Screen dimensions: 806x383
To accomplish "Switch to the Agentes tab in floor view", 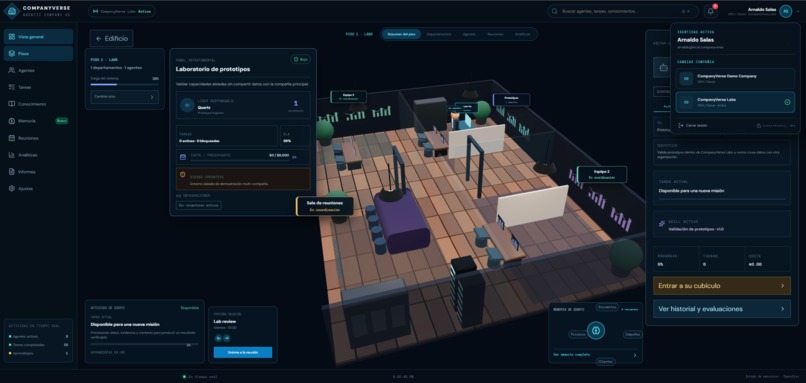I will click(x=469, y=34).
